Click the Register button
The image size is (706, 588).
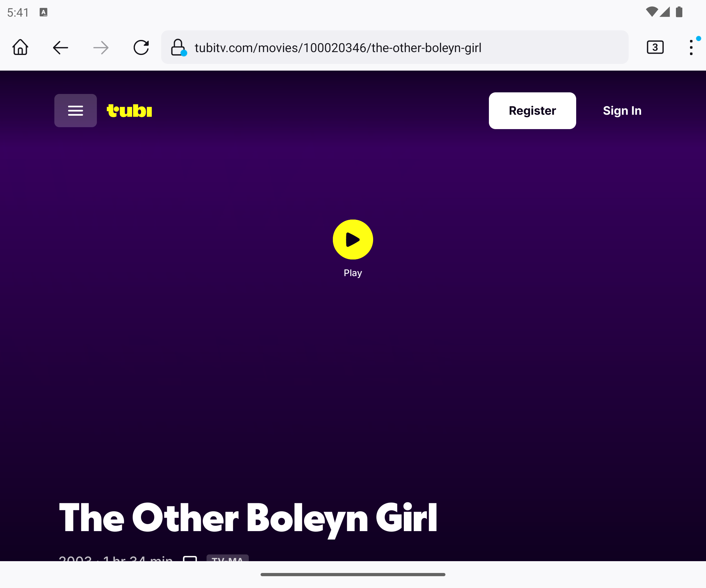click(532, 111)
